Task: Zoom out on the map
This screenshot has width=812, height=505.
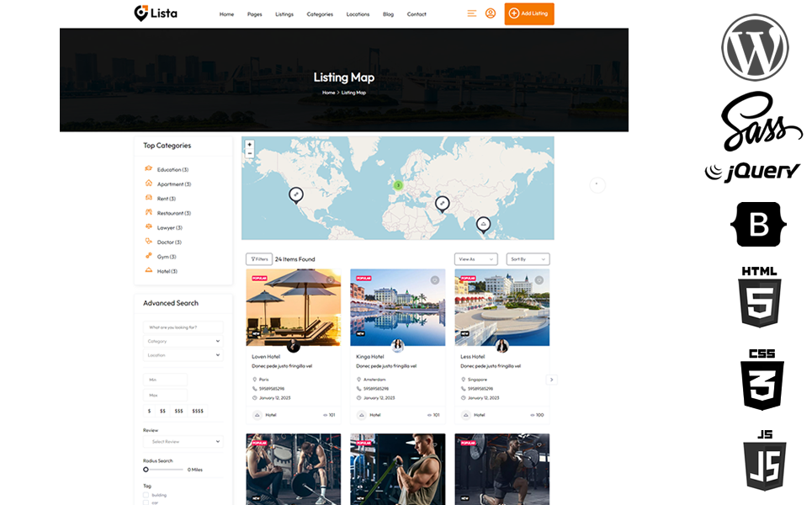Action: 250,154
